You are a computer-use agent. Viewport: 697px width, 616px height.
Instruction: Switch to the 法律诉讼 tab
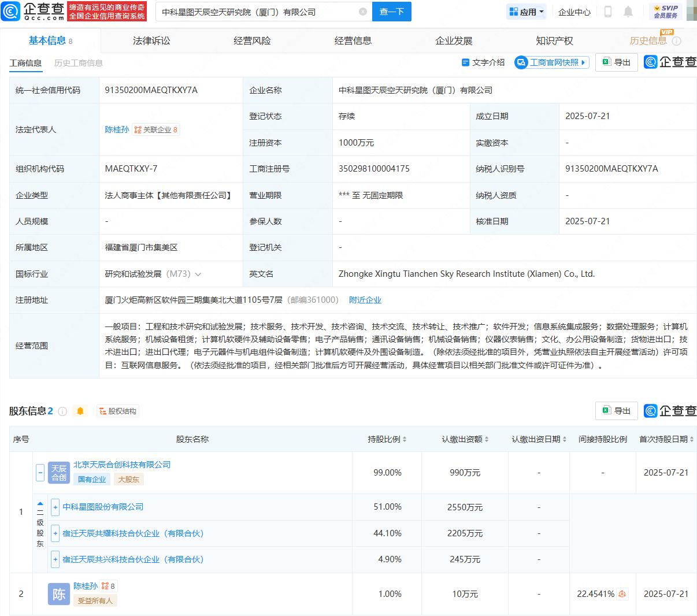[151, 41]
